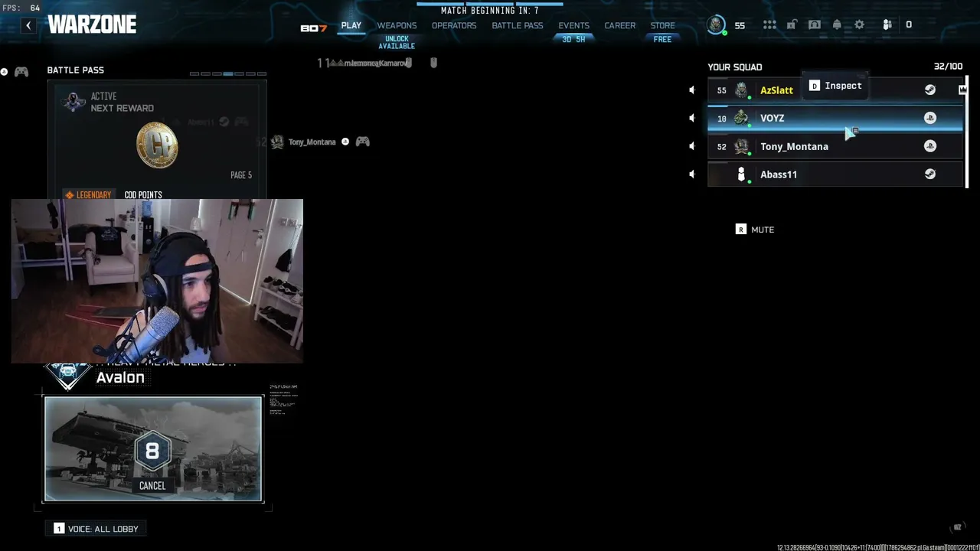Viewport: 980px width, 551px height.
Task: Click the MUTE prompt below the squad
Action: click(755, 230)
